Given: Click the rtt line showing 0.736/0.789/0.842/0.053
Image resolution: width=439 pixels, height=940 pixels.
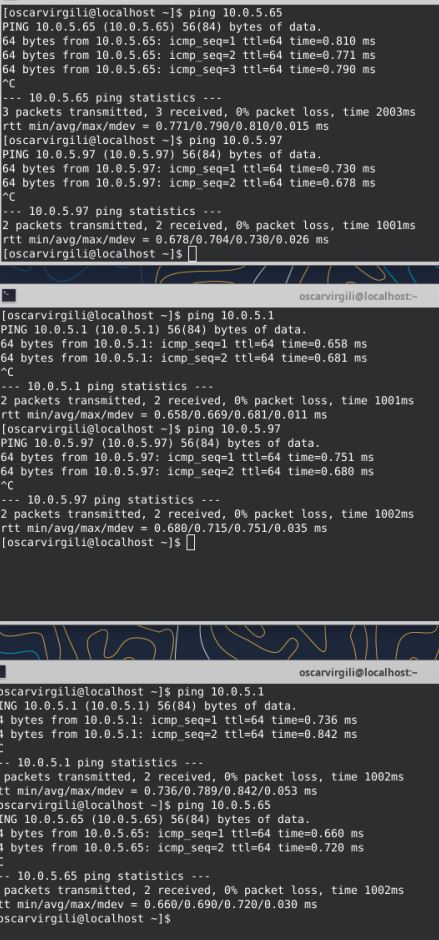Looking at the screenshot, I should (x=159, y=791).
